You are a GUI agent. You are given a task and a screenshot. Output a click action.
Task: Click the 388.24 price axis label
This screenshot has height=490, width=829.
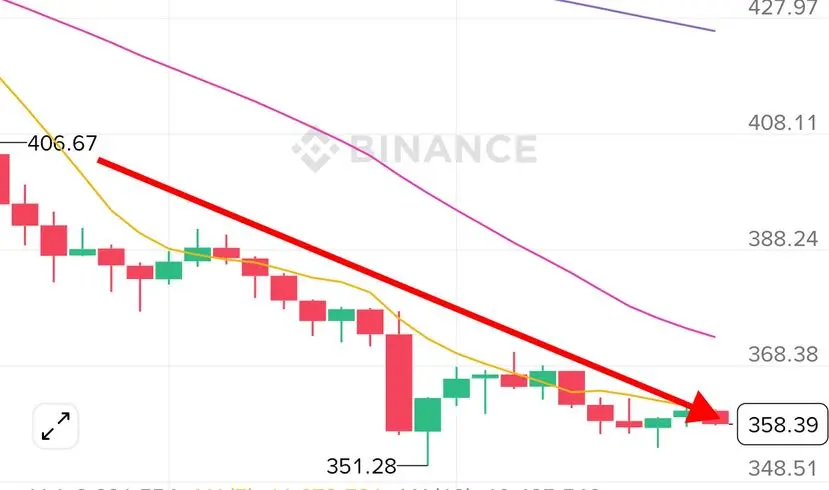[x=782, y=239]
